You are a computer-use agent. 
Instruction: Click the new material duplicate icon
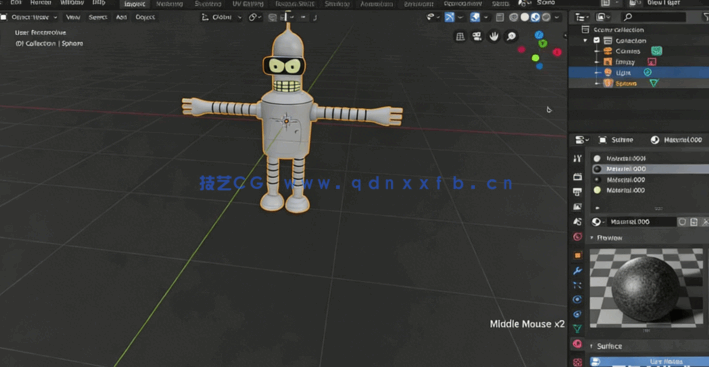coord(694,222)
